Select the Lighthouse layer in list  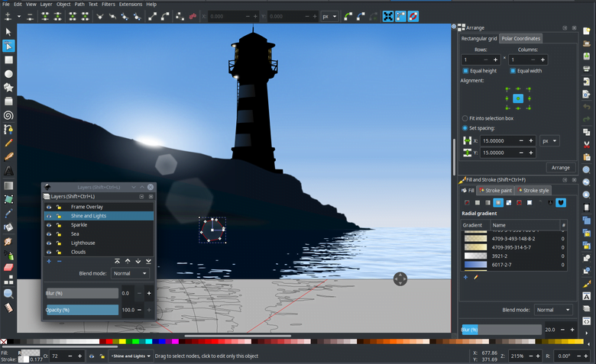pos(83,243)
